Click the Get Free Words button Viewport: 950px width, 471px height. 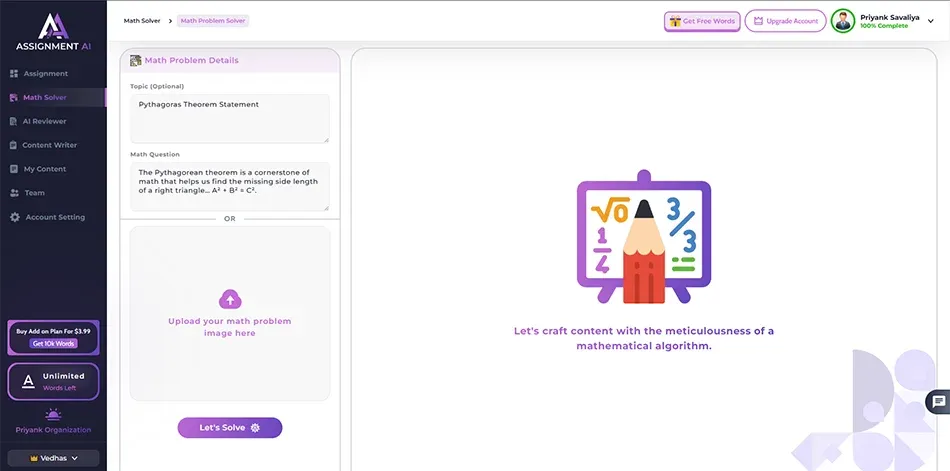(701, 21)
